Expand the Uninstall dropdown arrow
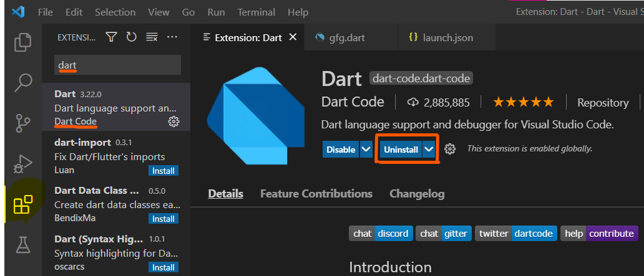The height and width of the screenshot is (276, 644). 429,150
